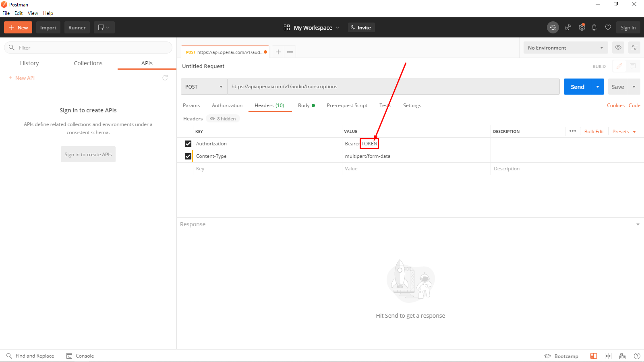Click Bulk Edit link

pyautogui.click(x=594, y=132)
